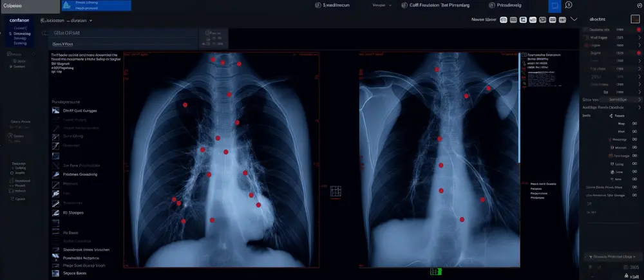Click the last icon before the Navee Slaoer chevron
Image resolution: width=644 pixels, height=280 pixels.
tap(562, 19)
